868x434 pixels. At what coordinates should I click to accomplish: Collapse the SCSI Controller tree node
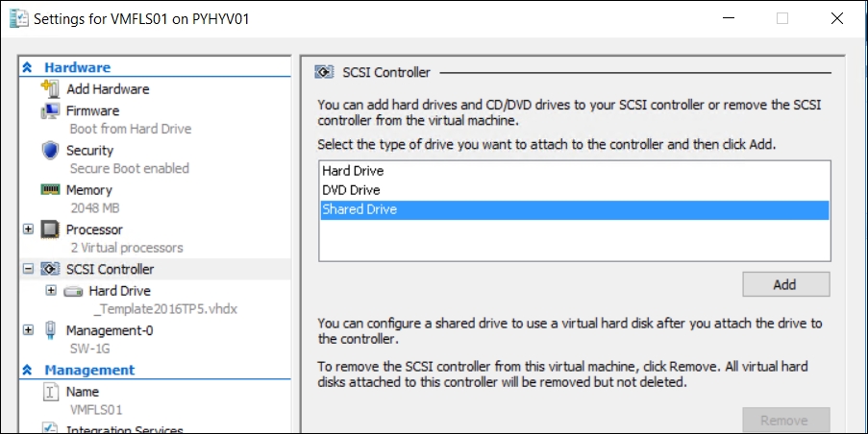click(28, 270)
